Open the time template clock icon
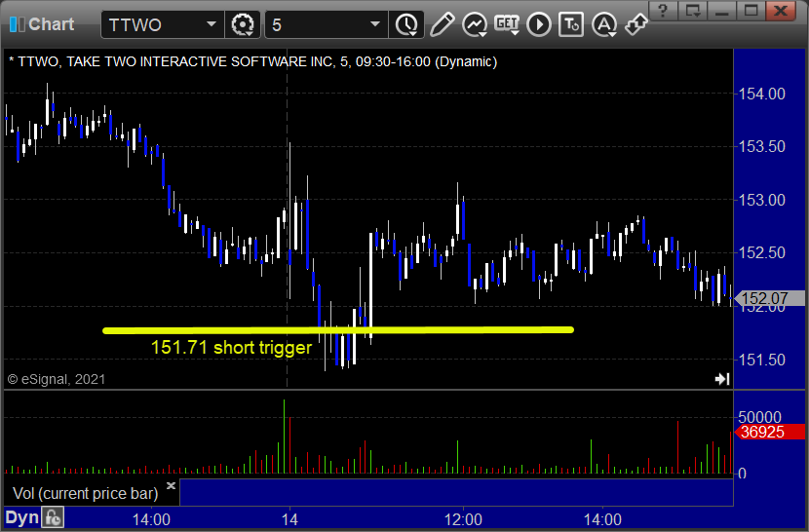The height and width of the screenshot is (532, 809). point(407,24)
